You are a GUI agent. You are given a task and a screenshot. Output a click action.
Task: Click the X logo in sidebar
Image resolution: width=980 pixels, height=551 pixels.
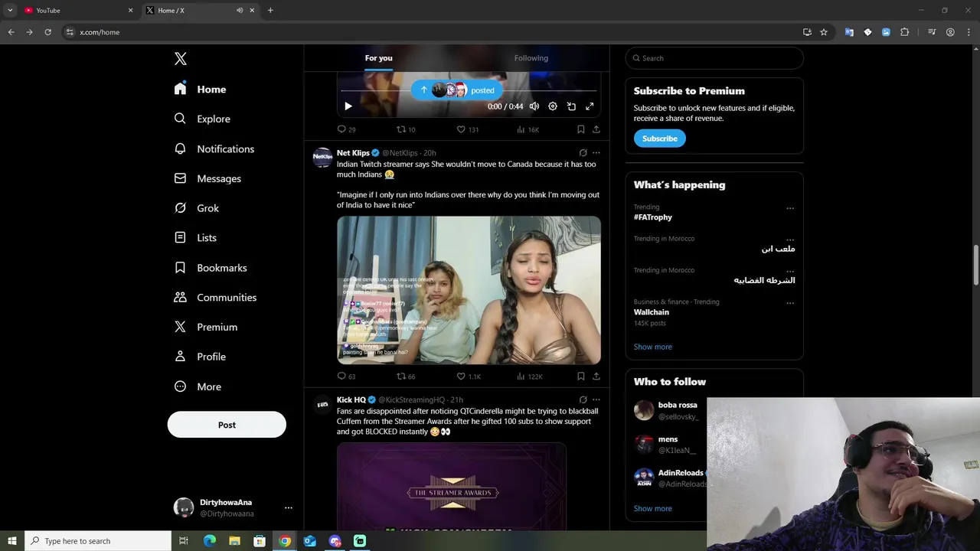[x=180, y=59]
